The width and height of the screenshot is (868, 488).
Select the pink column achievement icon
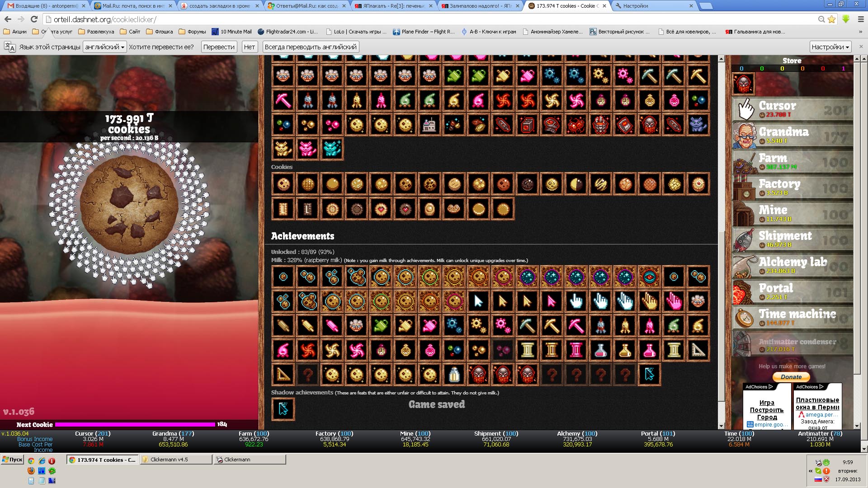tap(576, 350)
